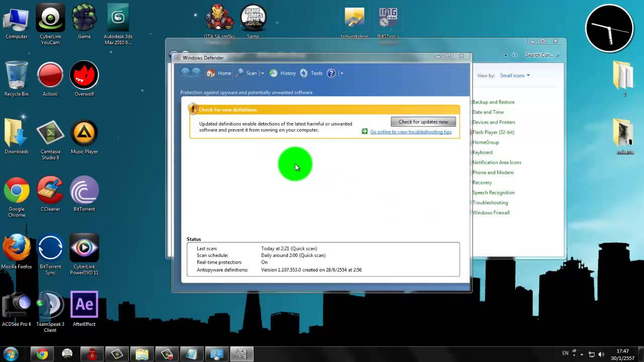Open Backup and Restore in Control Panel
Image resolution: width=644 pixels, height=362 pixels.
493,102
